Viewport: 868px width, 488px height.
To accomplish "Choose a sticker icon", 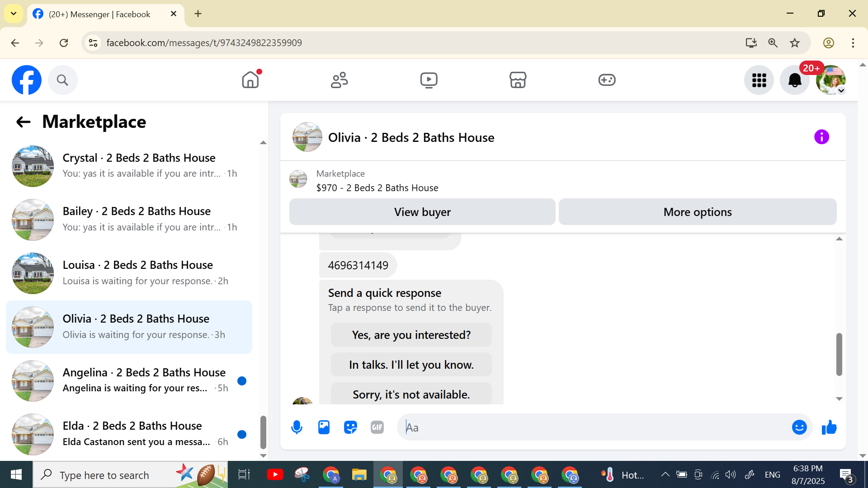I will click(350, 427).
